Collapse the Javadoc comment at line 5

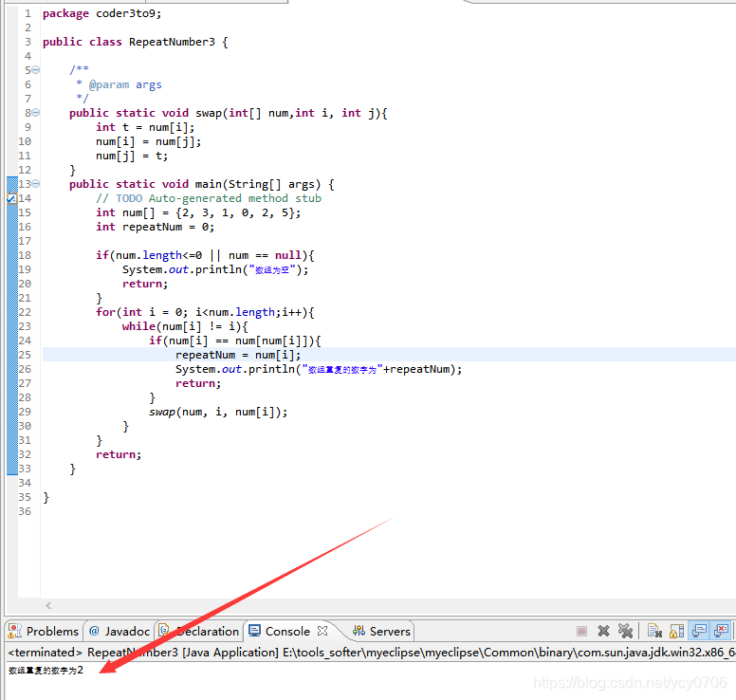36,70
